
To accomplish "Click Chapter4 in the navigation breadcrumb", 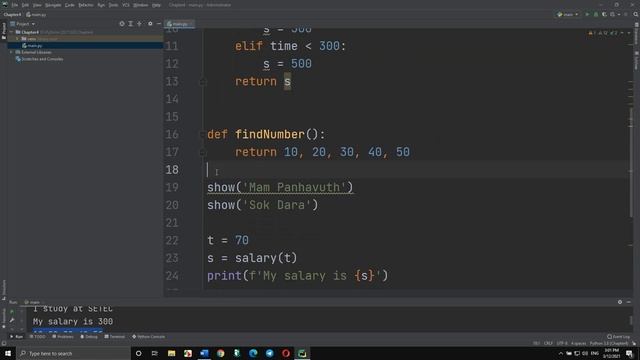I will pos(12,15).
